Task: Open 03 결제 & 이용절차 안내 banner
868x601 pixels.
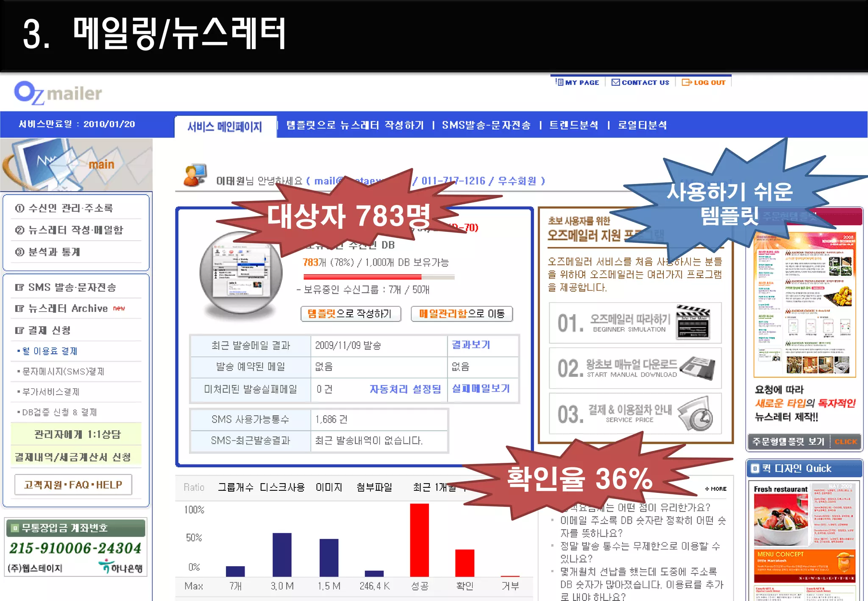Action: 635,413
